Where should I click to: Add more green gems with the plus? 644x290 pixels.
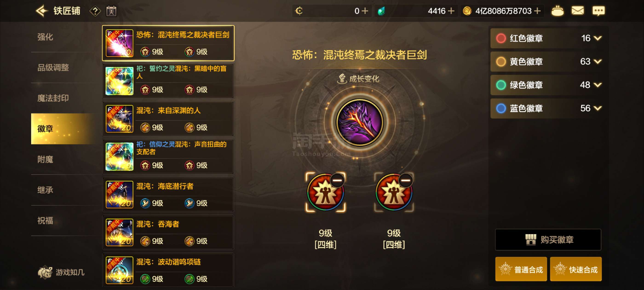(451, 11)
